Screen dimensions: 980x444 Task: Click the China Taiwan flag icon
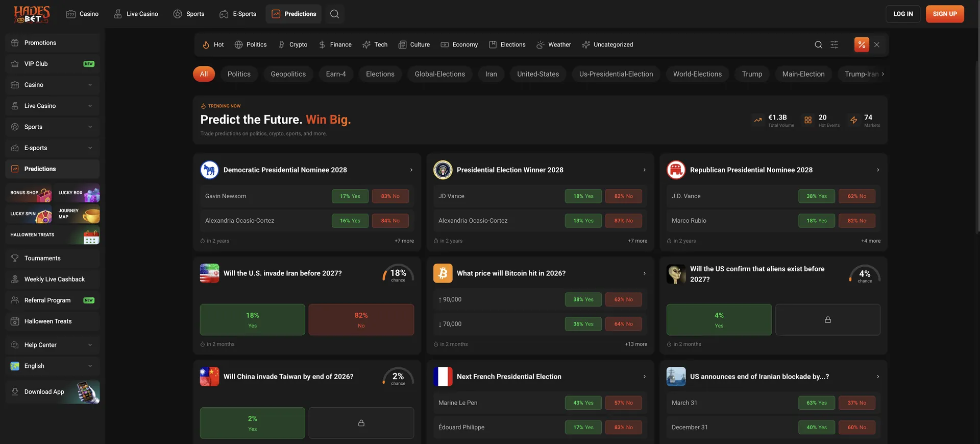click(x=209, y=377)
